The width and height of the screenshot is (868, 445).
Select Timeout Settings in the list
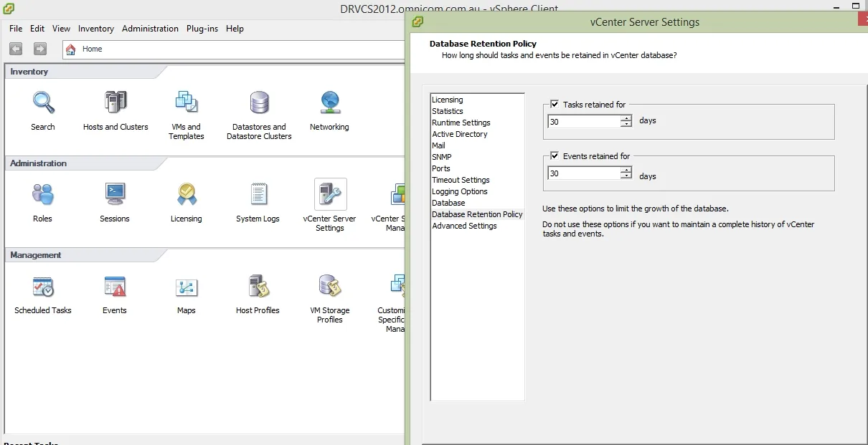461,180
